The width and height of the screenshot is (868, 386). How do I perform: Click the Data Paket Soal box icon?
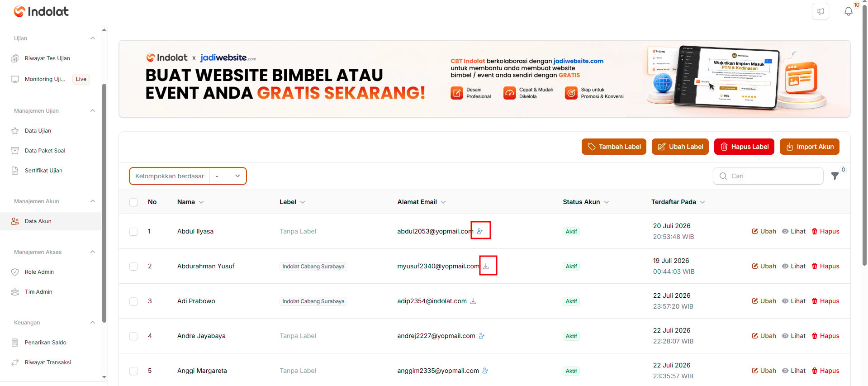(15, 151)
